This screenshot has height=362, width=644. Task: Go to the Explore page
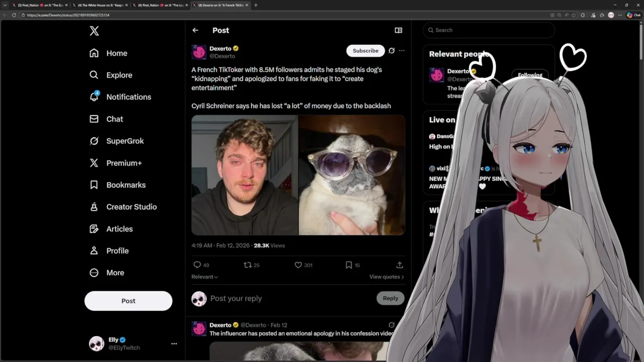[111, 75]
